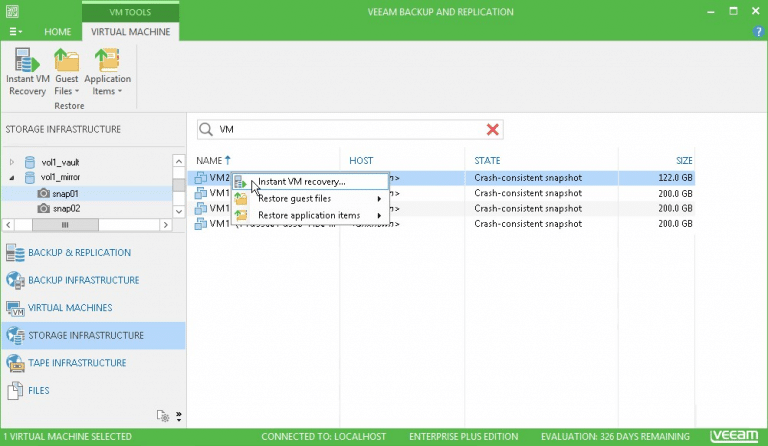Click the VM TOOLS contextual tab header
Viewport: 768px width, 446px height.
130,12
